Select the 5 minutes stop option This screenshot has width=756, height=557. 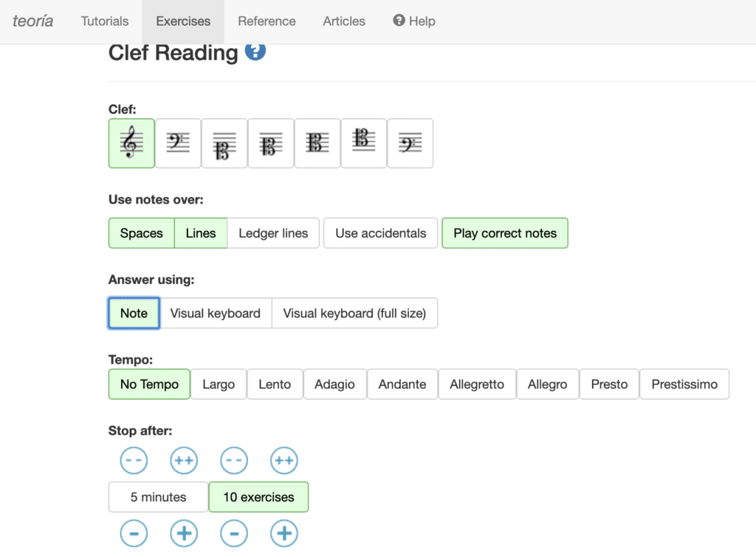(158, 497)
